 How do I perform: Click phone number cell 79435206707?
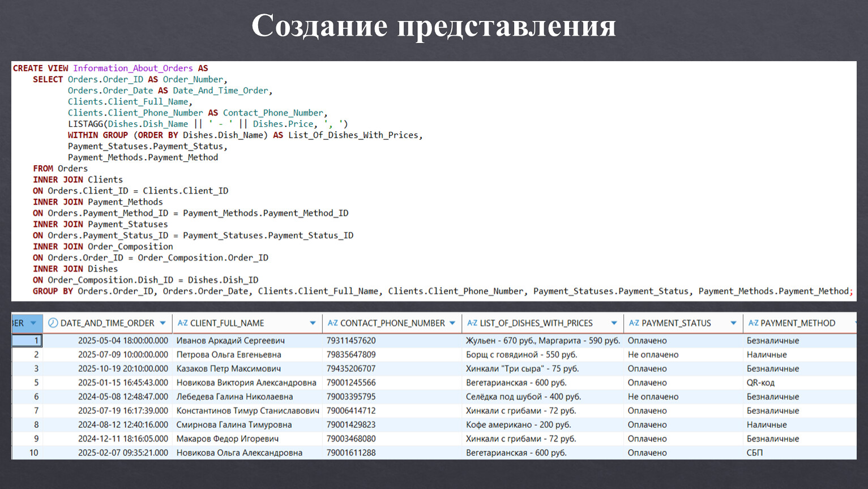pos(351,368)
